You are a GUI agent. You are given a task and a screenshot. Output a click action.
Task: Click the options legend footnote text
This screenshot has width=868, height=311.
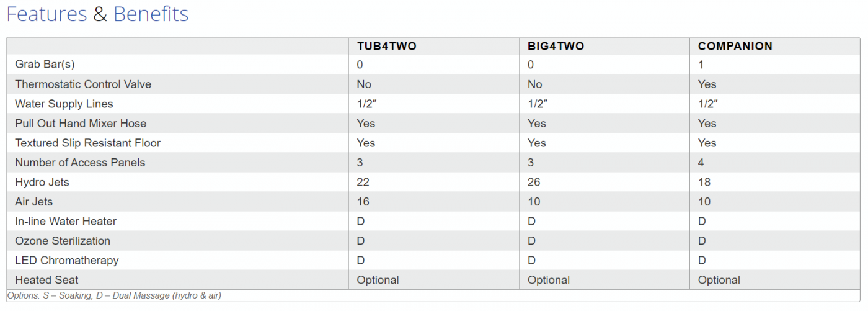tap(114, 296)
